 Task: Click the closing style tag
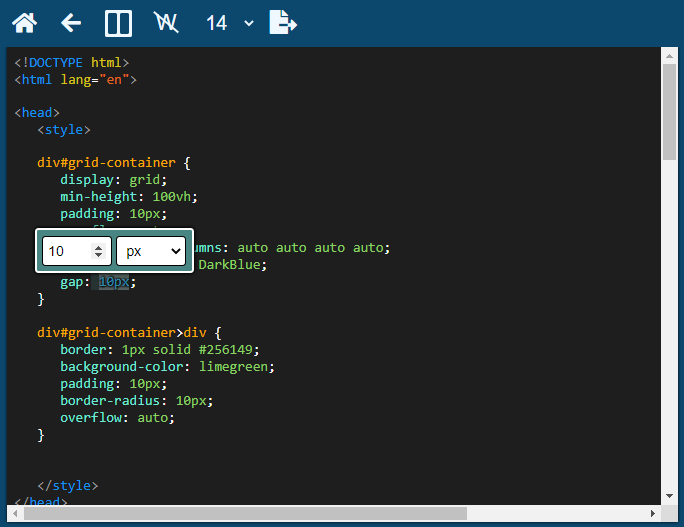(68, 486)
